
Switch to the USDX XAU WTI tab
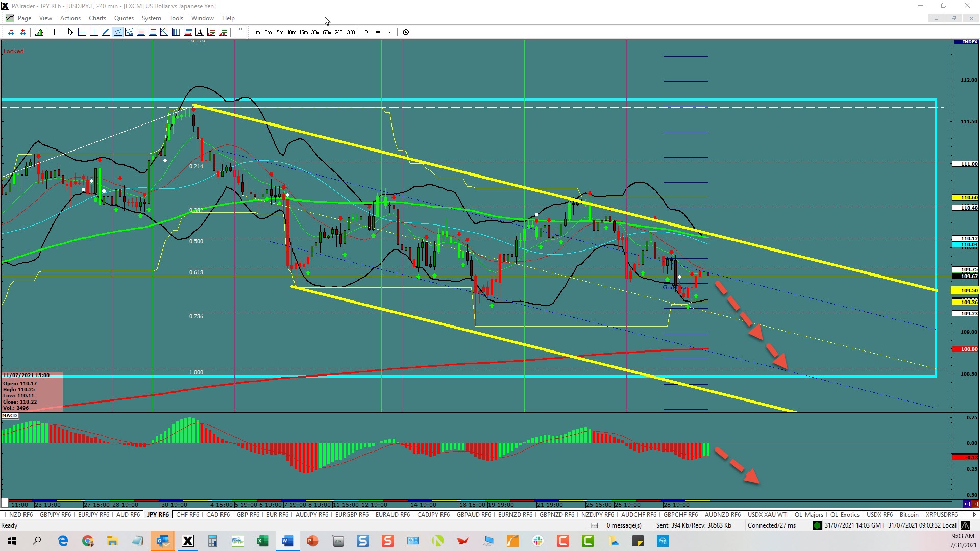pyautogui.click(x=768, y=515)
